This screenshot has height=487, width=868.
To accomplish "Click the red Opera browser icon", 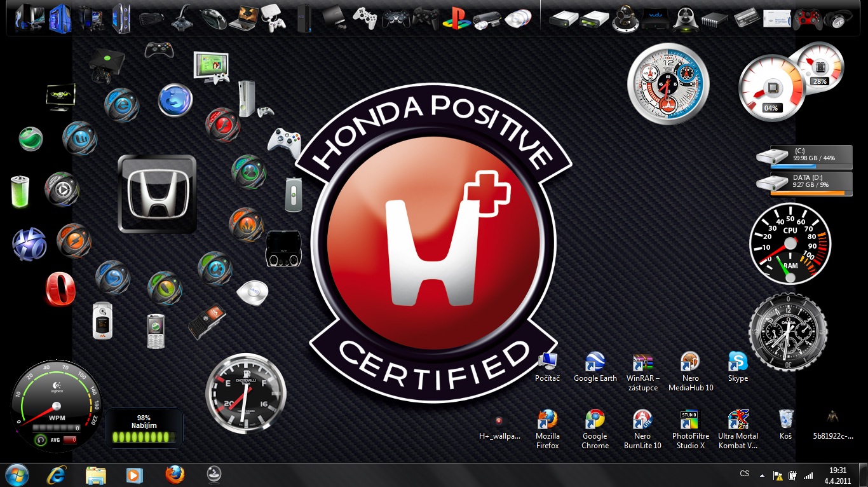I will tap(61, 290).
